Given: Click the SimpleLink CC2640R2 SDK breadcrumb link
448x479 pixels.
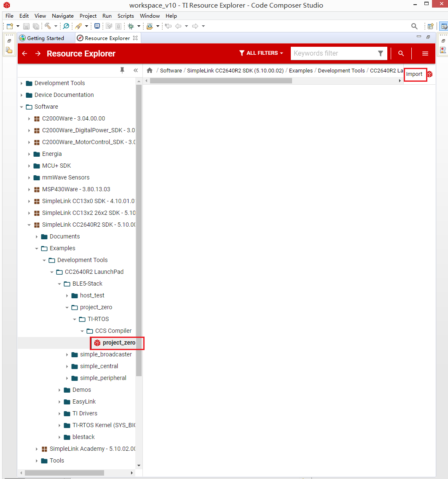Looking at the screenshot, I should (x=235, y=71).
